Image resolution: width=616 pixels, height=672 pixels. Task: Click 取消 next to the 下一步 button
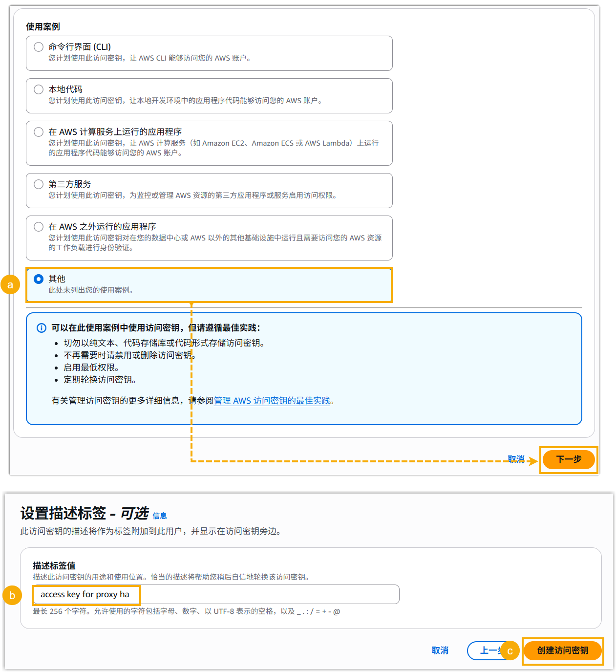(x=515, y=459)
